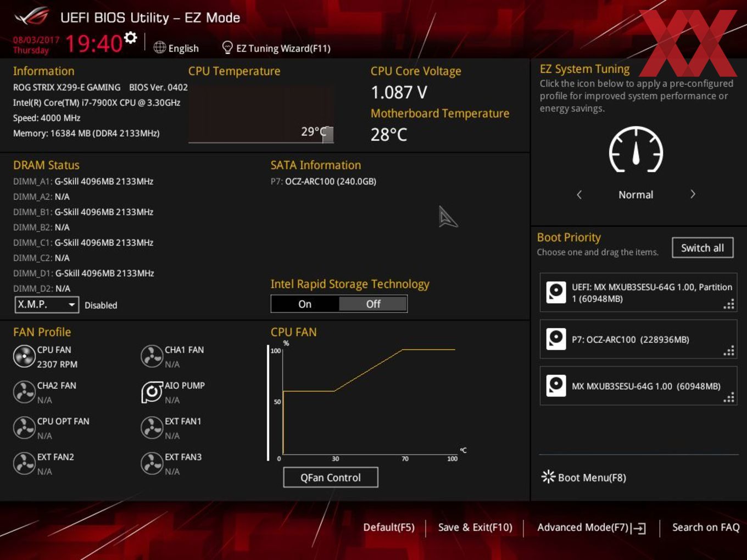Click the BIOS Ver. 0402 text

(158, 87)
